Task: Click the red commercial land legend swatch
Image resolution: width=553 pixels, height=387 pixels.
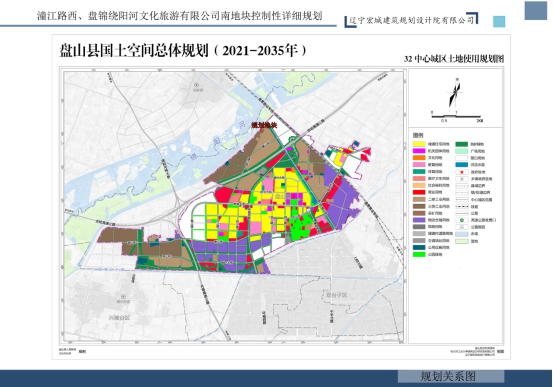Action: coord(419,192)
